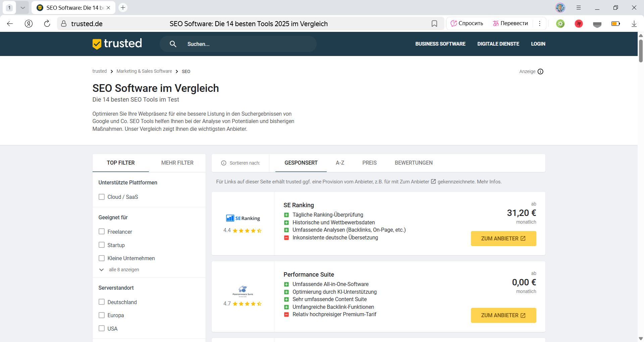This screenshot has height=342, width=644.
Task: Sort results by PREIS
Action: click(x=369, y=163)
